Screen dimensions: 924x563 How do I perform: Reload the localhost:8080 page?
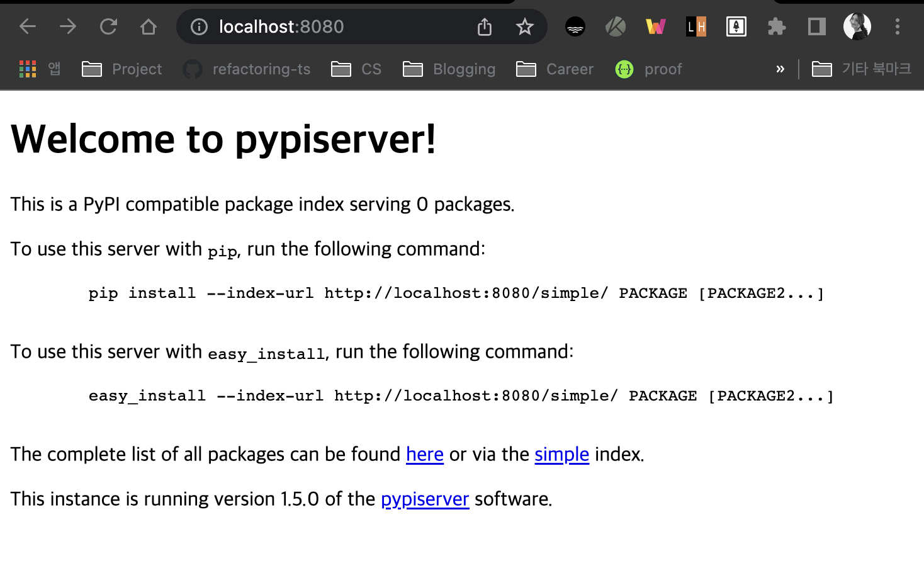point(108,26)
